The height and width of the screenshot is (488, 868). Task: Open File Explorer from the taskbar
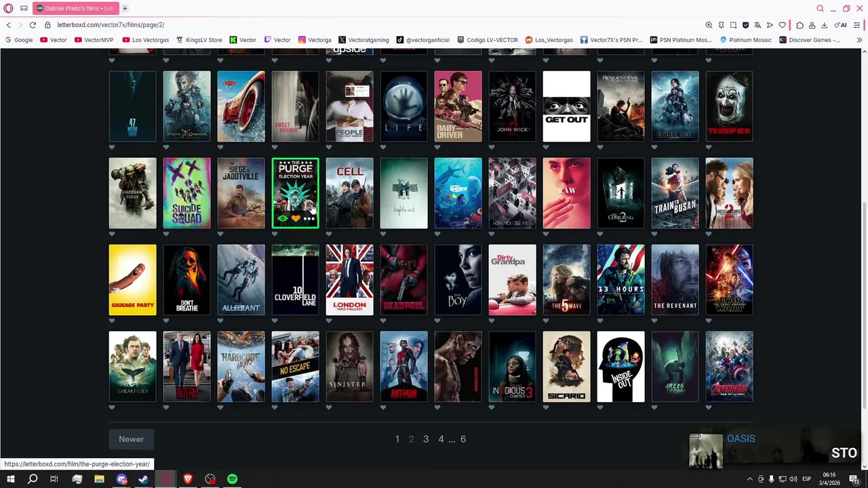(99, 479)
